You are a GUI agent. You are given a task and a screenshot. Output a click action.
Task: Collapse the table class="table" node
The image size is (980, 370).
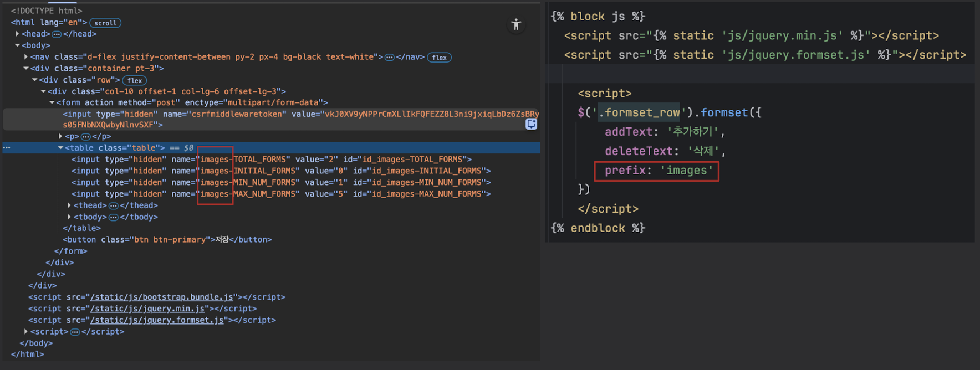[x=60, y=148]
